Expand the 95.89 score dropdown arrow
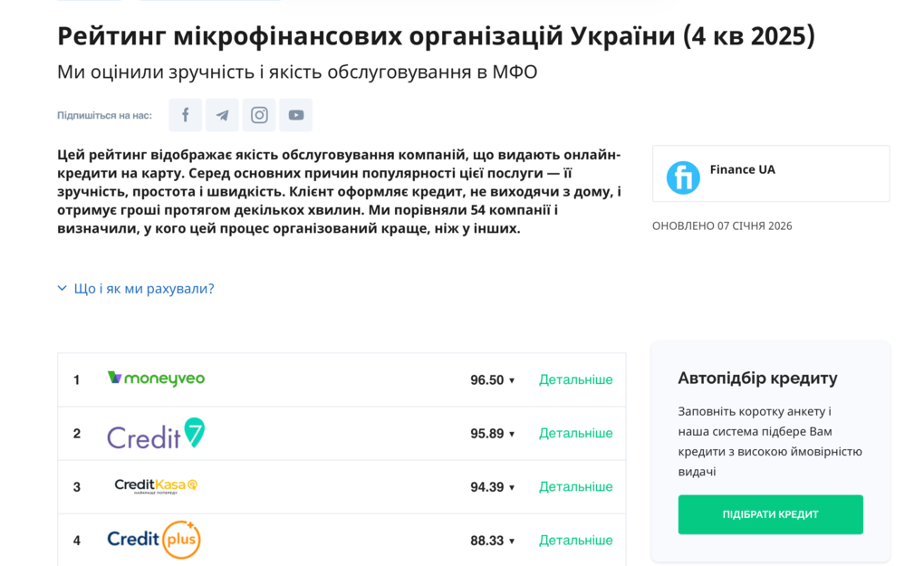 pyautogui.click(x=512, y=434)
